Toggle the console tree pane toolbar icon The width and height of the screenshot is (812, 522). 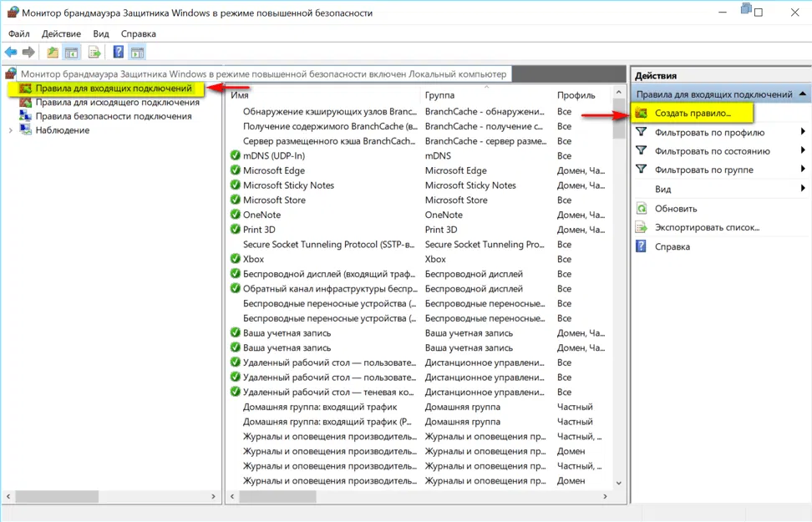click(72, 52)
